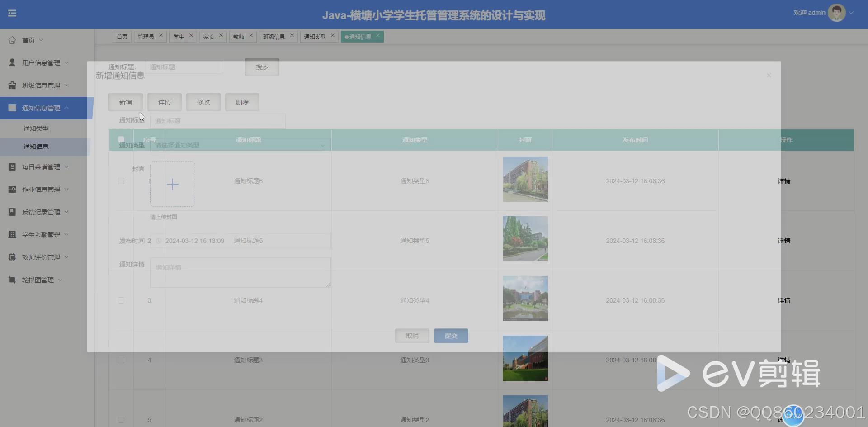Click the 通知标题 field in the dialog
The height and width of the screenshot is (427, 868).
tap(217, 121)
